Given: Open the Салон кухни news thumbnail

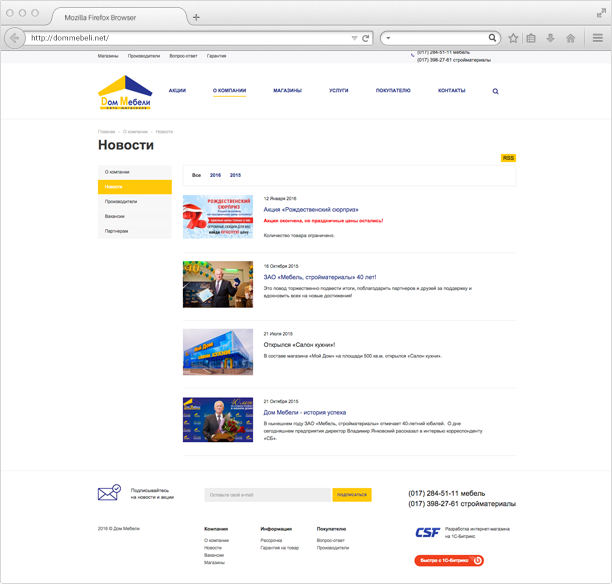Looking at the screenshot, I should pos(218,351).
